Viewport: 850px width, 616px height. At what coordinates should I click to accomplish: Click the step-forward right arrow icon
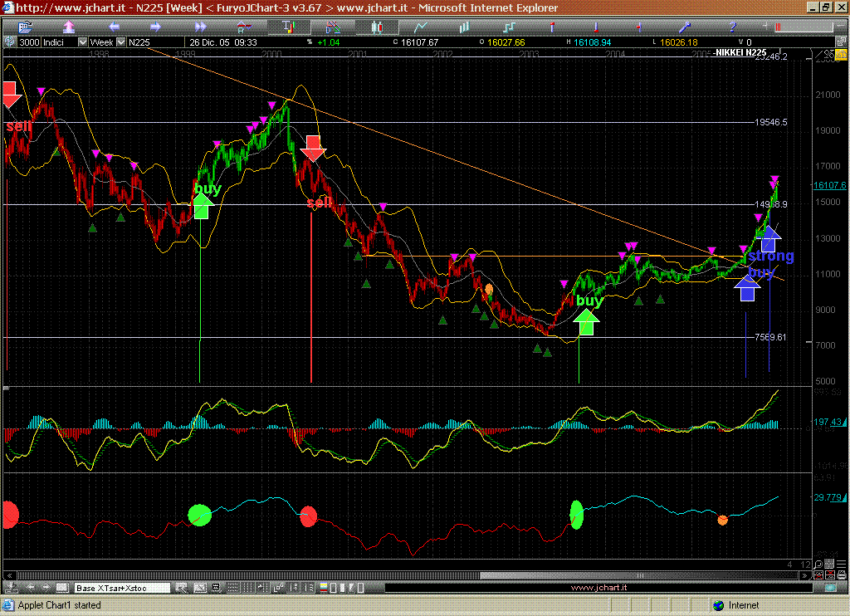(157, 26)
